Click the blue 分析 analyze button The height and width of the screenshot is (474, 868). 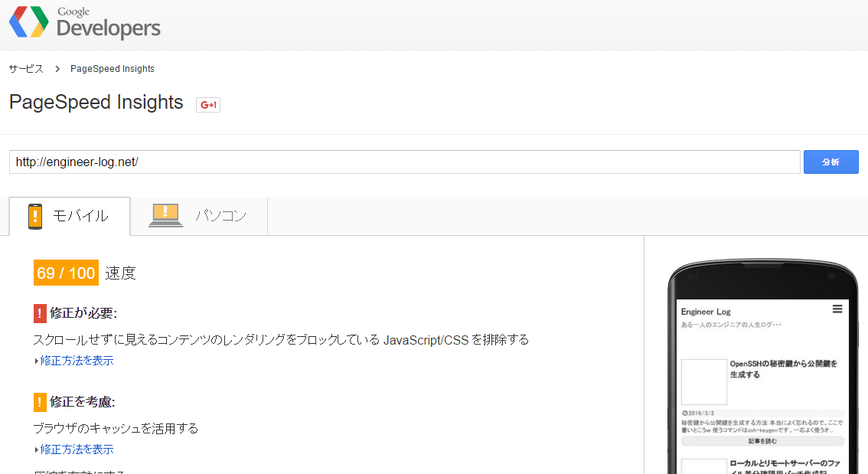tap(831, 162)
